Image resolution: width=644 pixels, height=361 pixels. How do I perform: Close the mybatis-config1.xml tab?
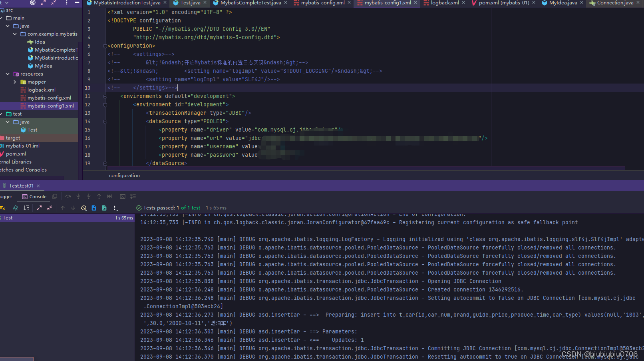tap(415, 3)
